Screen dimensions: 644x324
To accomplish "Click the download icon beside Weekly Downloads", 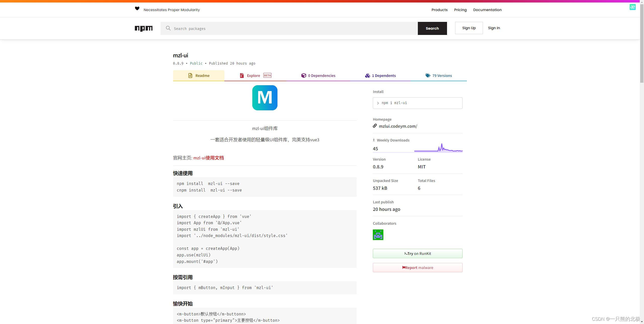I will click(x=374, y=140).
